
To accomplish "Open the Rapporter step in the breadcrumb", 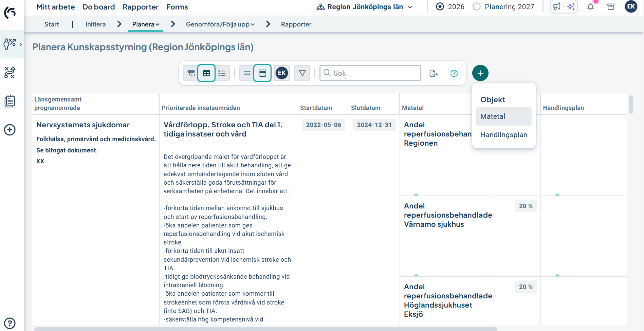I will click(x=296, y=24).
